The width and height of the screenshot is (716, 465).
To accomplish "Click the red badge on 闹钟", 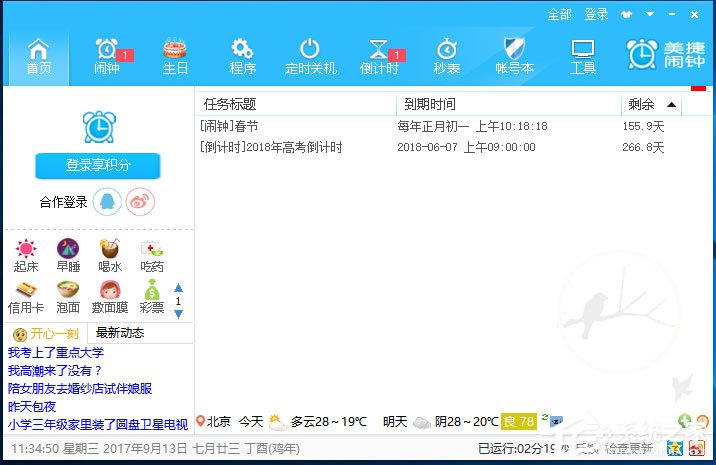I will [125, 55].
